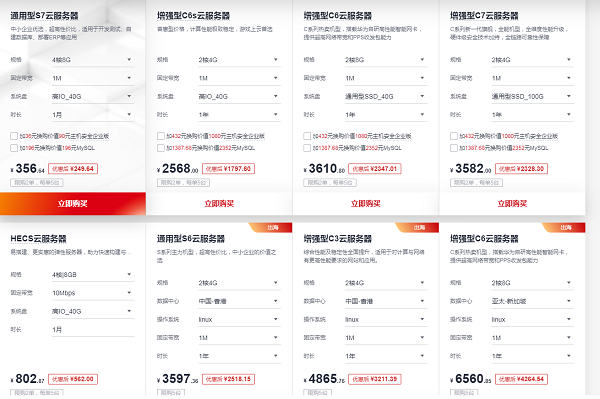Open 系统盘 通用型SSD_100G dropdown in C7 card
The width and height of the screenshot is (600, 399).
coord(532,97)
